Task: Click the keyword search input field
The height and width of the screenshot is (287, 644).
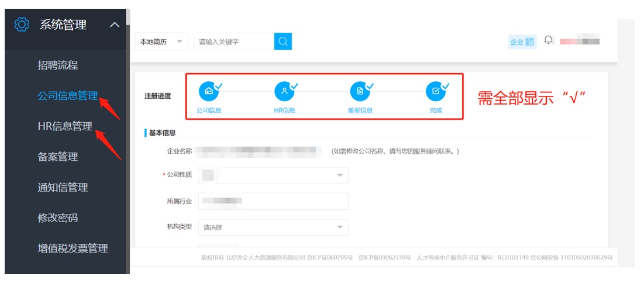Action: (234, 42)
